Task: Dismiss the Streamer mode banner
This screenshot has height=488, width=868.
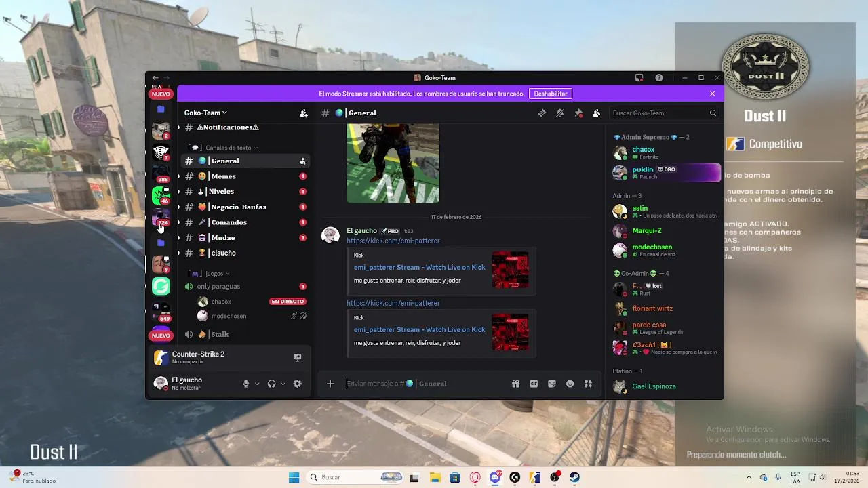Action: pos(712,94)
